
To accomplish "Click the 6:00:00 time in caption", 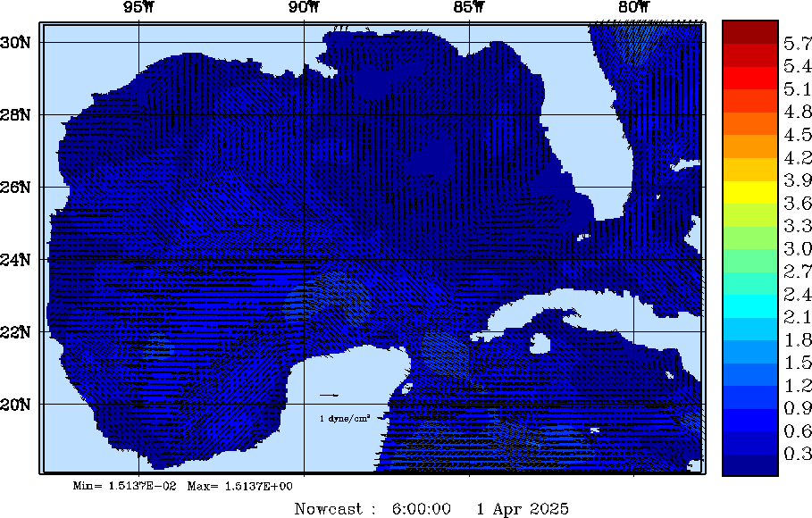I will pos(421,509).
